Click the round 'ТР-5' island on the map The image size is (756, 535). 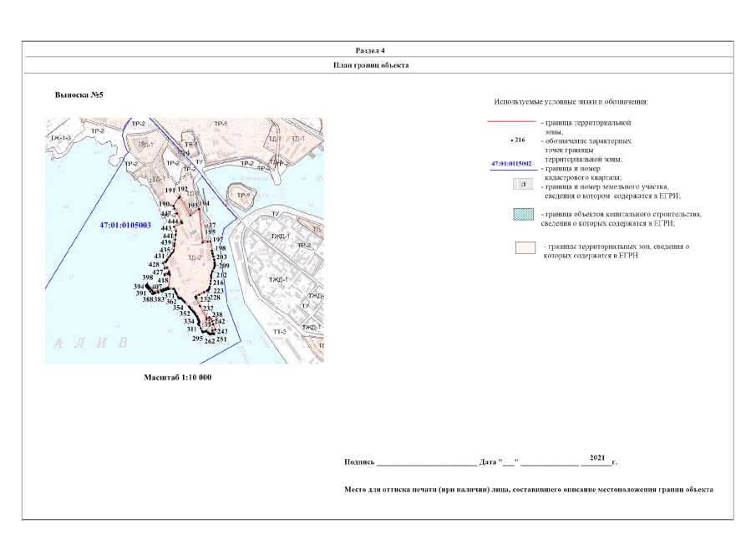click(243, 196)
